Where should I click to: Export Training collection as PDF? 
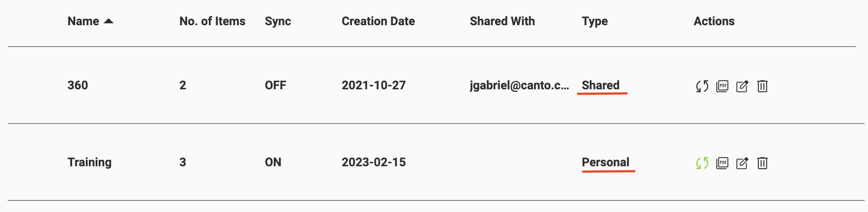(722, 163)
